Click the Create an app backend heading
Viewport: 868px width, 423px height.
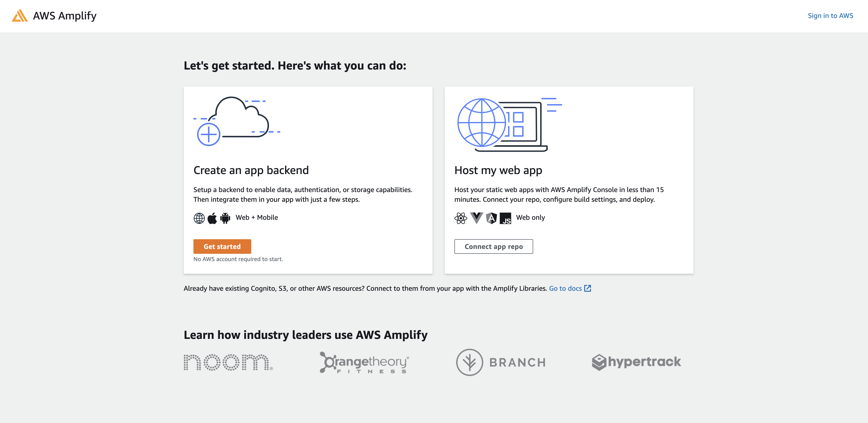[251, 170]
